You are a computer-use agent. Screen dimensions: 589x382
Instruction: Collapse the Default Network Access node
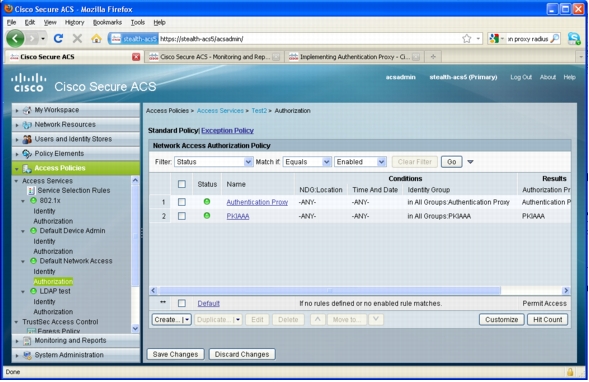coord(23,261)
